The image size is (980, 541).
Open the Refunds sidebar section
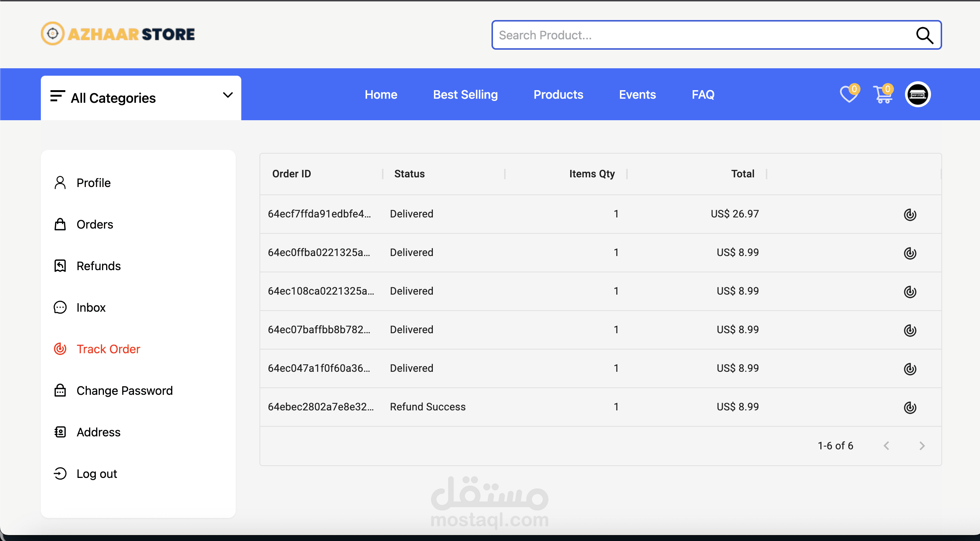click(x=98, y=266)
